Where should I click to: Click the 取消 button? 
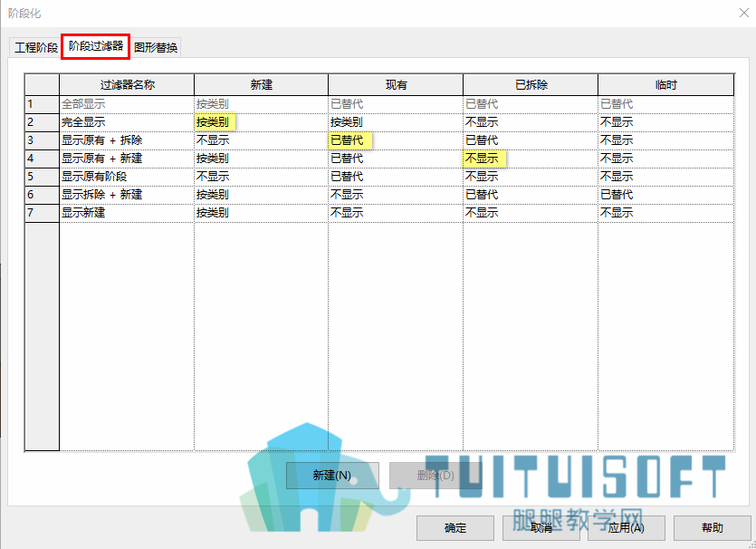(x=541, y=528)
